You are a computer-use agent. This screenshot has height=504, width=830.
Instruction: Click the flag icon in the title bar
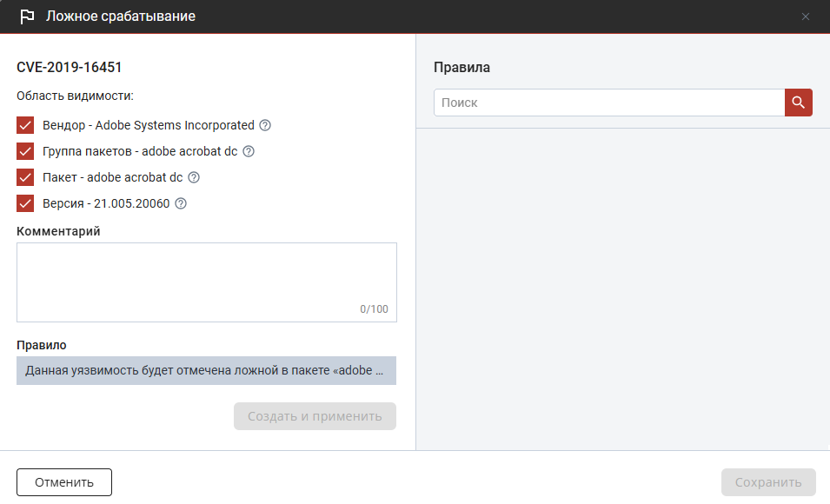27,17
